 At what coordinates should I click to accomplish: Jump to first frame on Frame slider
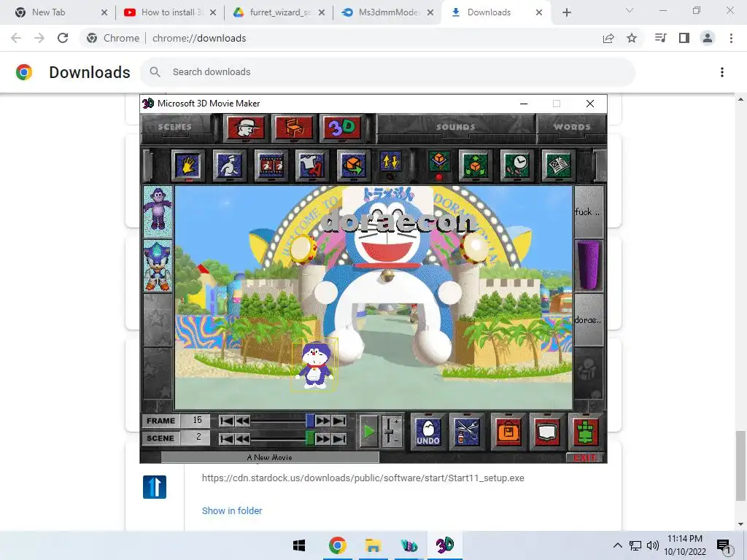pyautogui.click(x=226, y=421)
